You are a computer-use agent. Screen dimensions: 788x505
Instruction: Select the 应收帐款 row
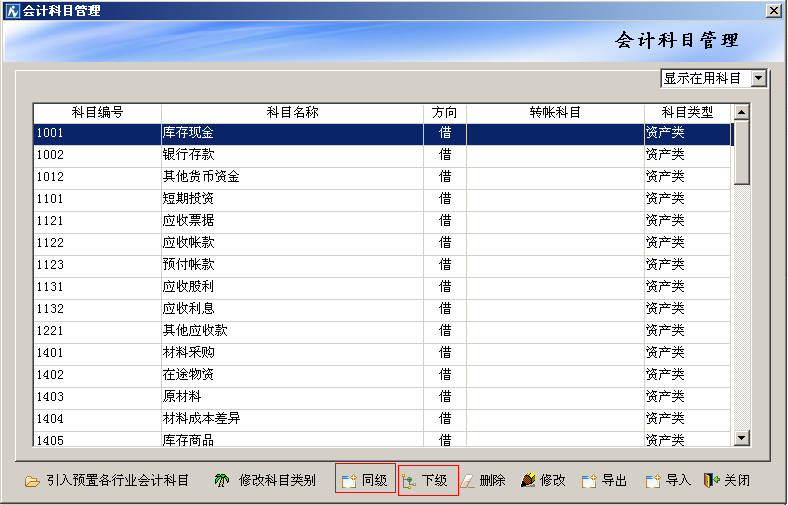coord(382,243)
